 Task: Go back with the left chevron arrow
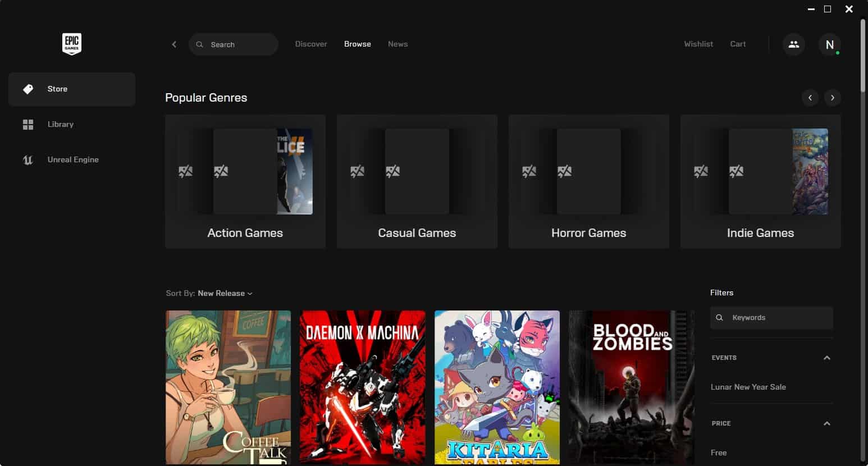click(174, 44)
